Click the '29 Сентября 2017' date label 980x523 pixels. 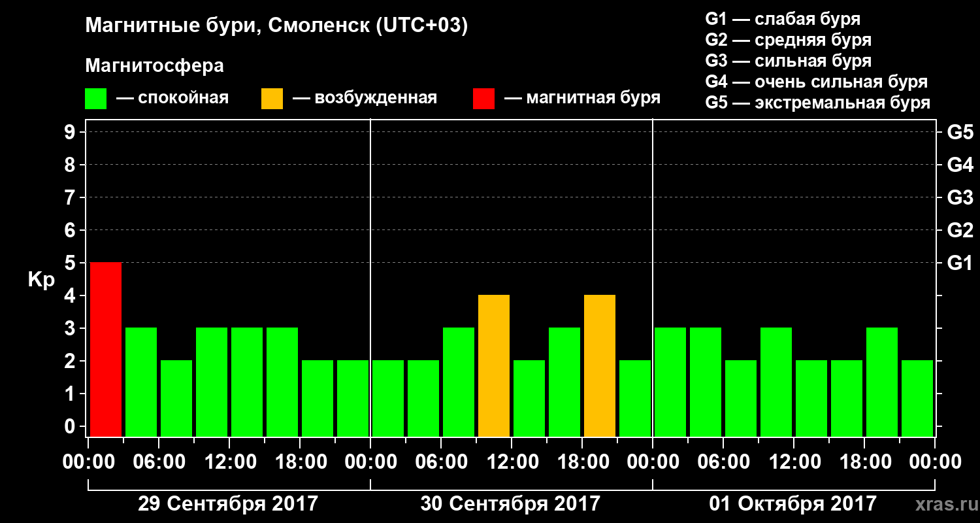click(x=228, y=503)
